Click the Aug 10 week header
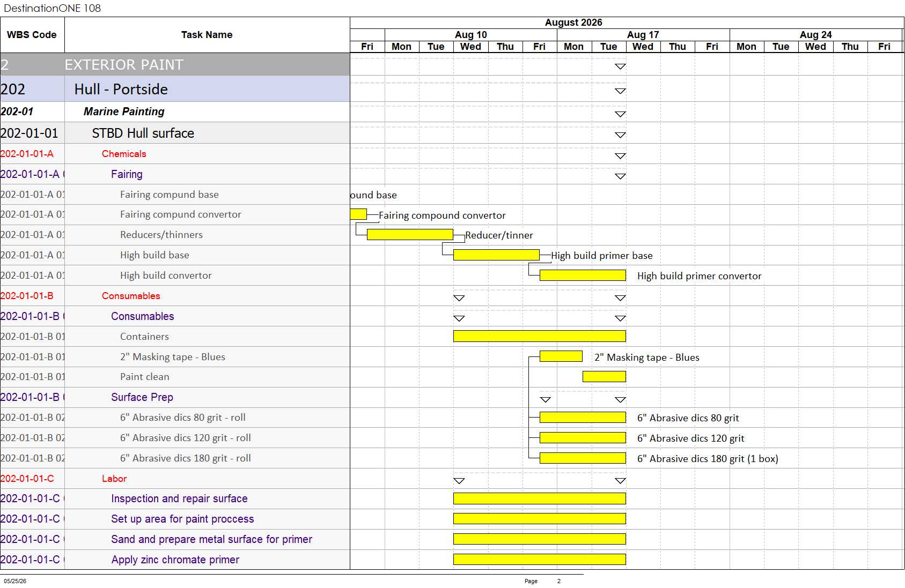This screenshot has width=905, height=588. pos(471,35)
